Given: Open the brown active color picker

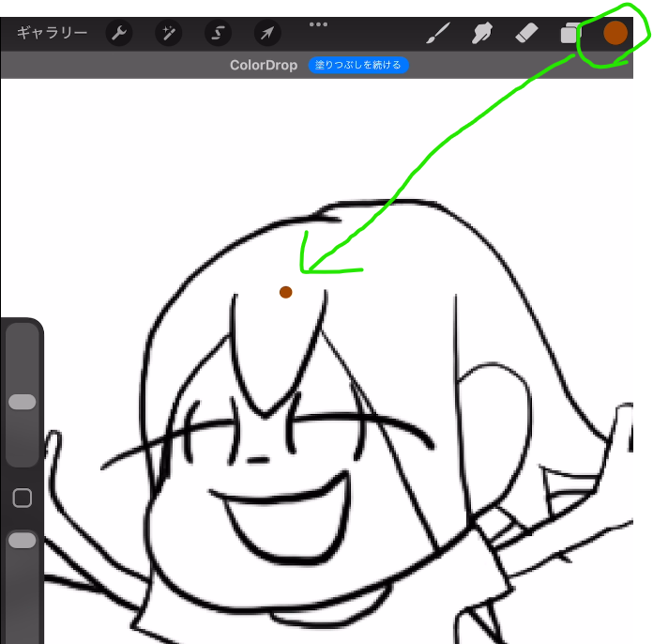Looking at the screenshot, I should pos(615,34).
